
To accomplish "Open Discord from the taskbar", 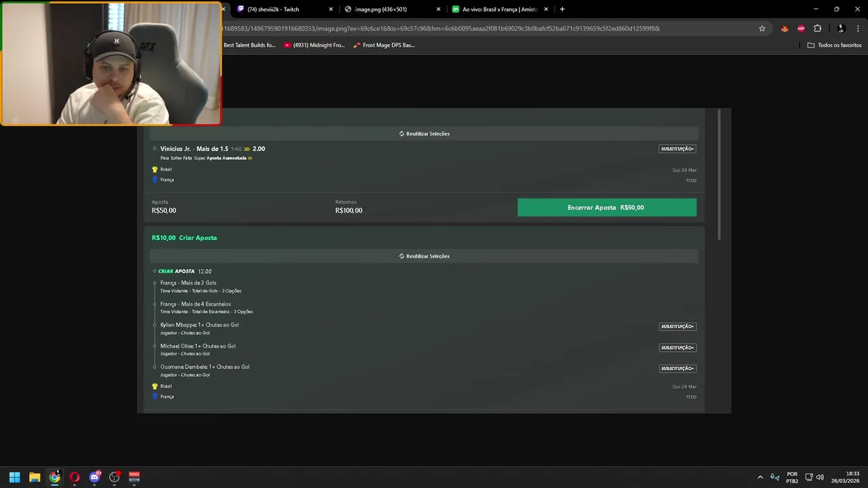I will 95,477.
